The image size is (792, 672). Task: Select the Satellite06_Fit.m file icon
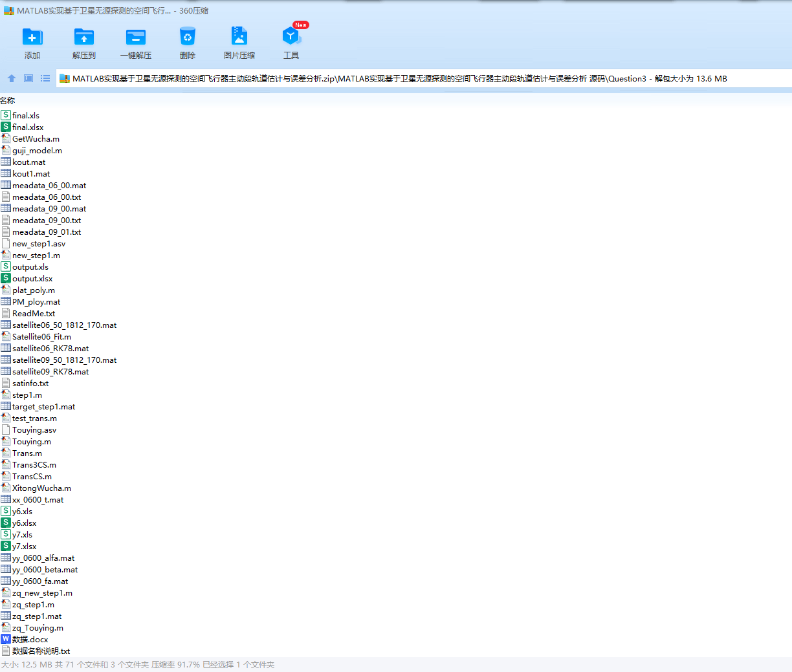[x=6, y=336]
